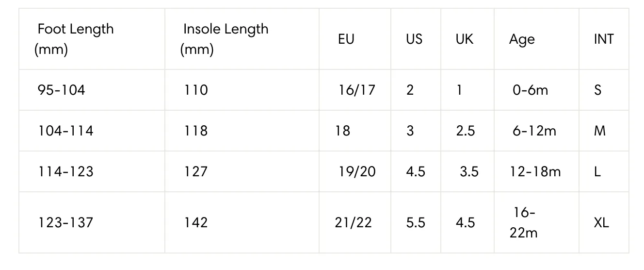Click EU size 19/20 cell
The image size is (644, 270).
coord(357,171)
